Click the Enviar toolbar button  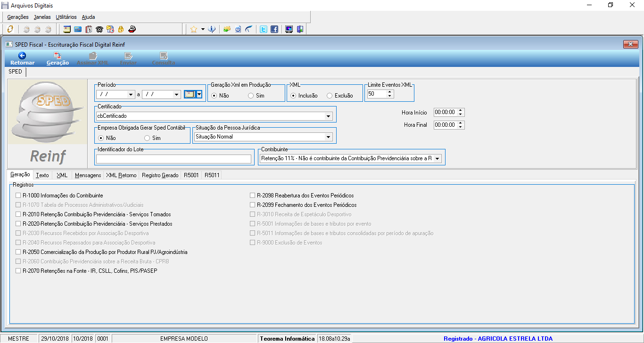click(x=128, y=59)
